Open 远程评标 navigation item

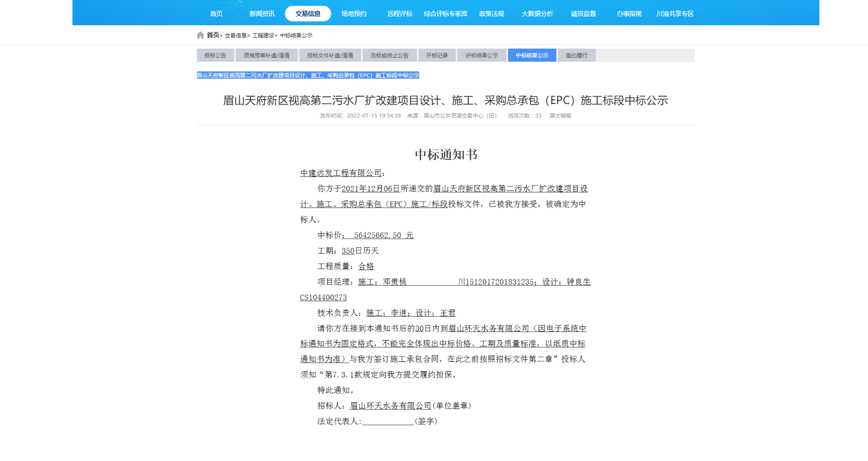(400, 14)
